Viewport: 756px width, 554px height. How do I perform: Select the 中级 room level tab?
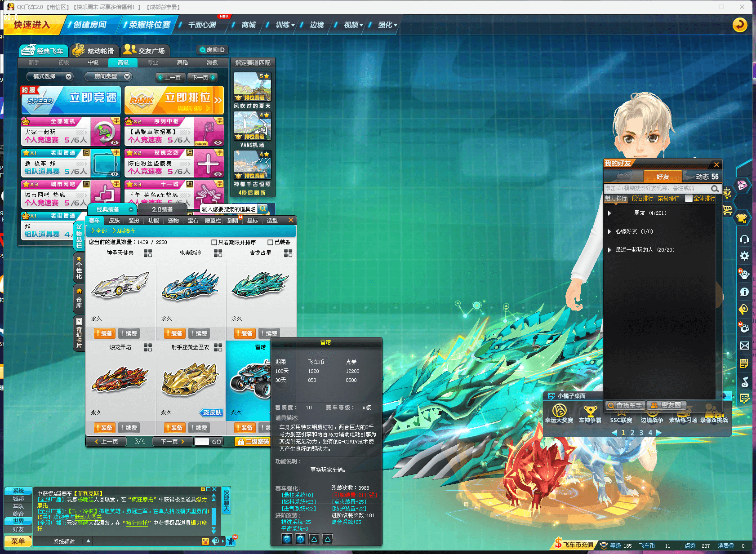click(x=93, y=62)
